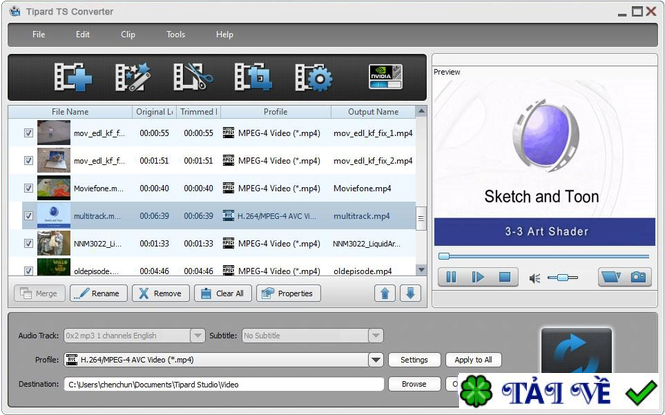
Task: Click the Remove button
Action: (160, 293)
